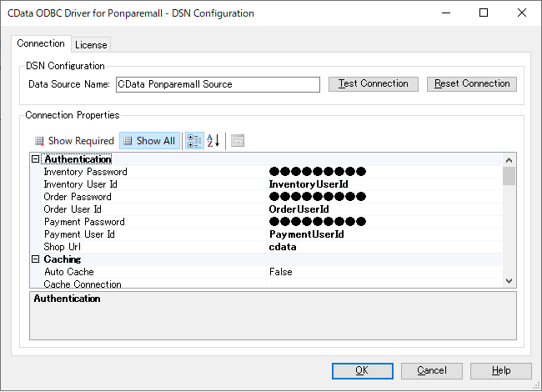The image size is (542, 392).
Task: Click the Categorized view icon
Action: [194, 141]
